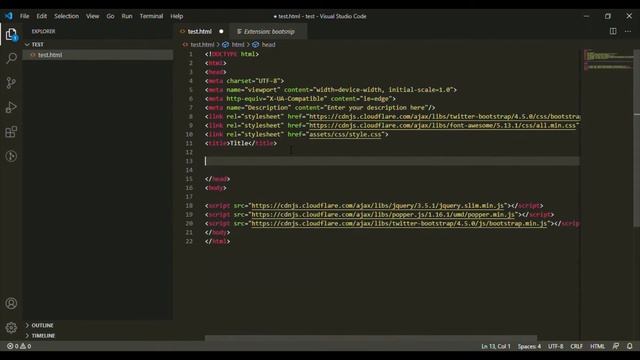Open the editor More Actions ellipsis

coord(628,31)
